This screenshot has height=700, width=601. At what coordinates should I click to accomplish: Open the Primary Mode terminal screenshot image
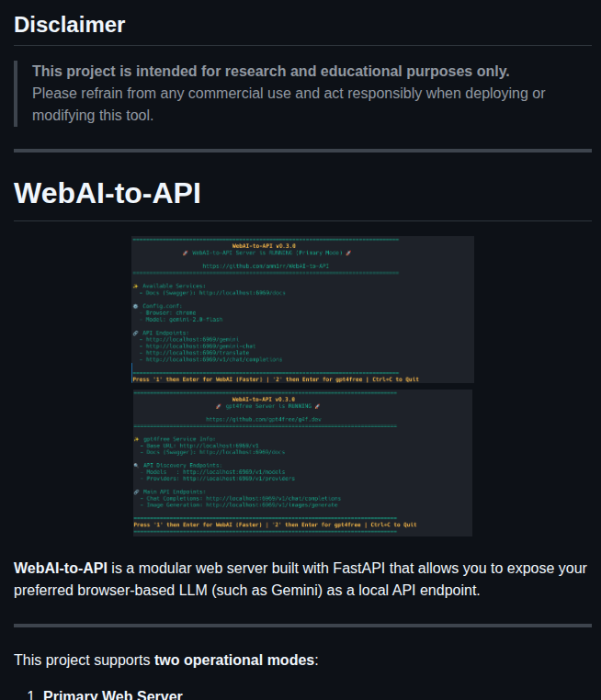[302, 310]
